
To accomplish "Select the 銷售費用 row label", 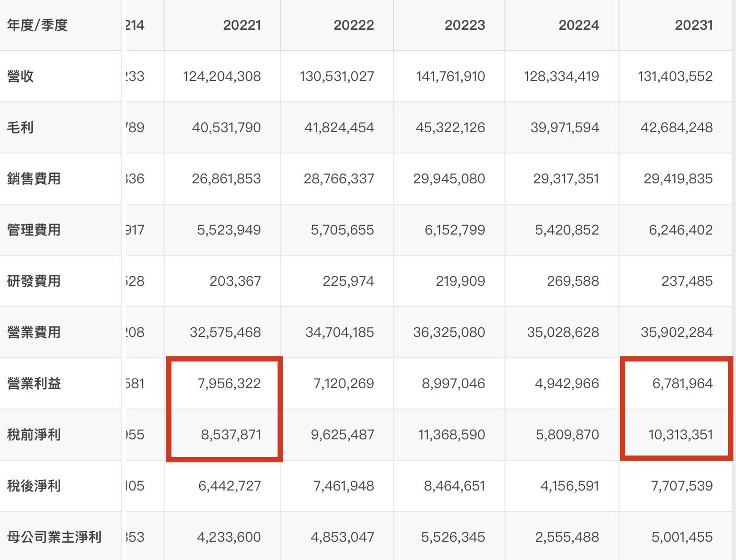I will tap(34, 179).
